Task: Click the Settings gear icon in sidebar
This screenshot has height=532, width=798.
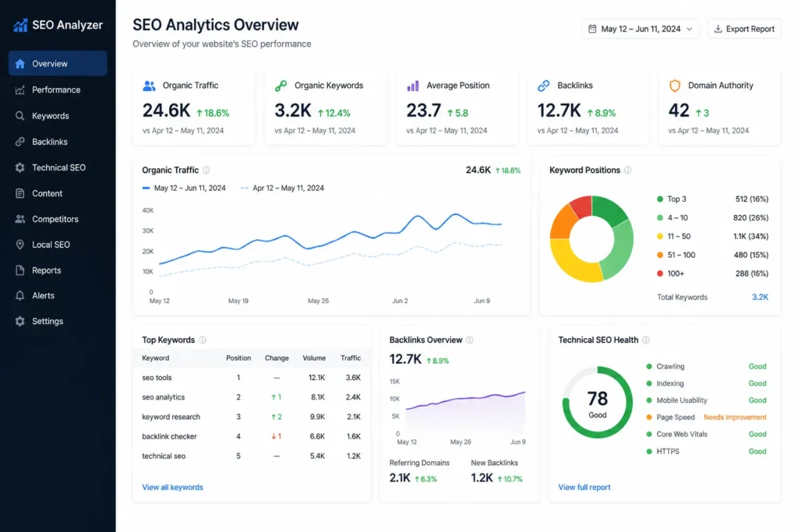Action: pos(19,322)
